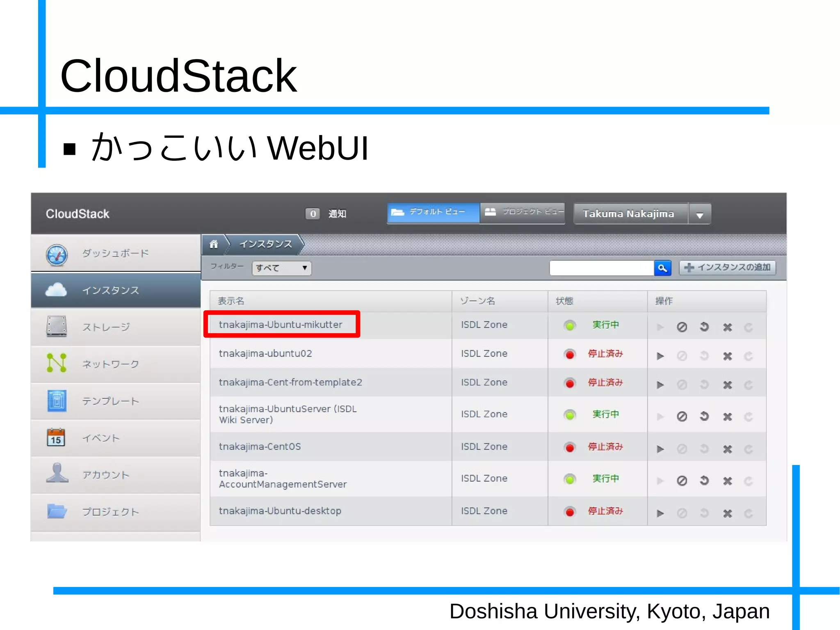Viewport: 840px width, 630px height.
Task: Click the dashboard gauge icon
Action: (x=57, y=255)
